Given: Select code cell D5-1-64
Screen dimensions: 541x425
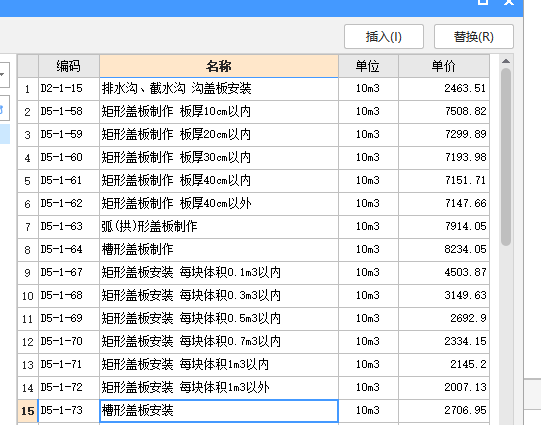Looking at the screenshot, I should (69, 250).
